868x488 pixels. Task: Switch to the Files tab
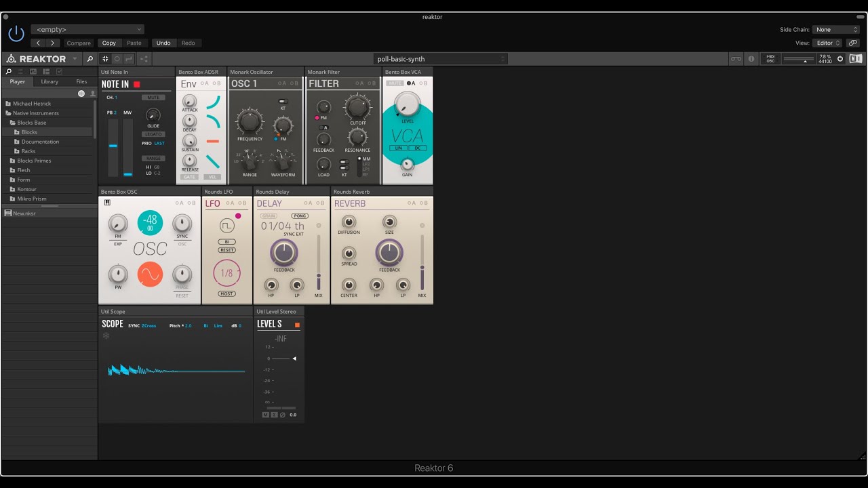pos(81,81)
